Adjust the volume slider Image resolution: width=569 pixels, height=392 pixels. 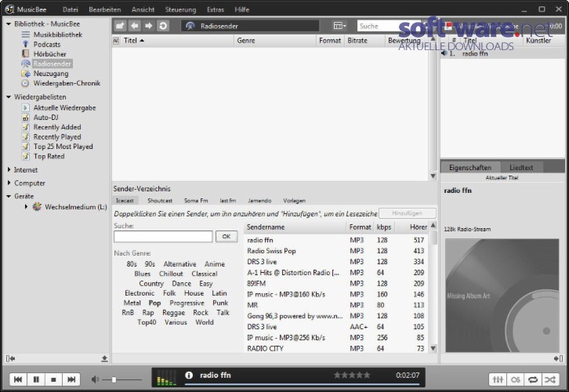pyautogui.click(x=122, y=379)
